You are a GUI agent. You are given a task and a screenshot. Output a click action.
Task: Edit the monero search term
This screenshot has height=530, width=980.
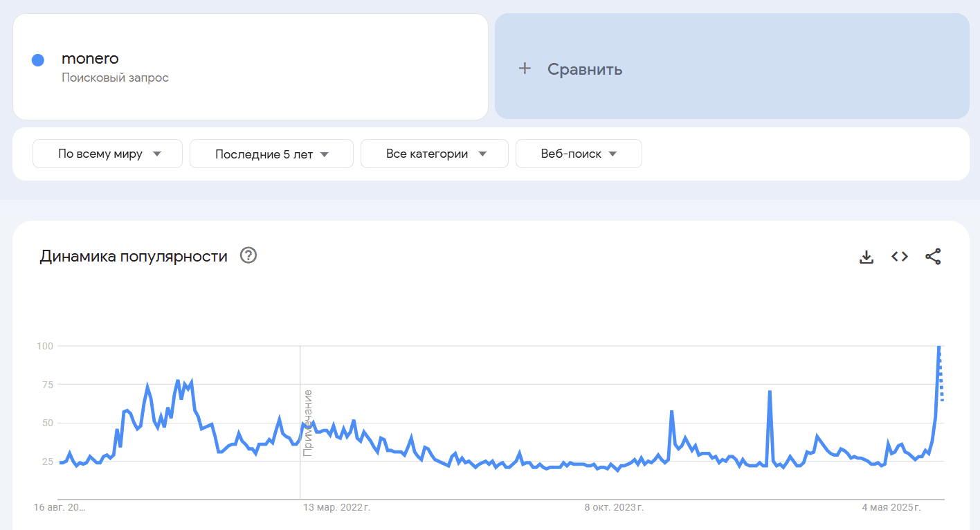pos(90,59)
